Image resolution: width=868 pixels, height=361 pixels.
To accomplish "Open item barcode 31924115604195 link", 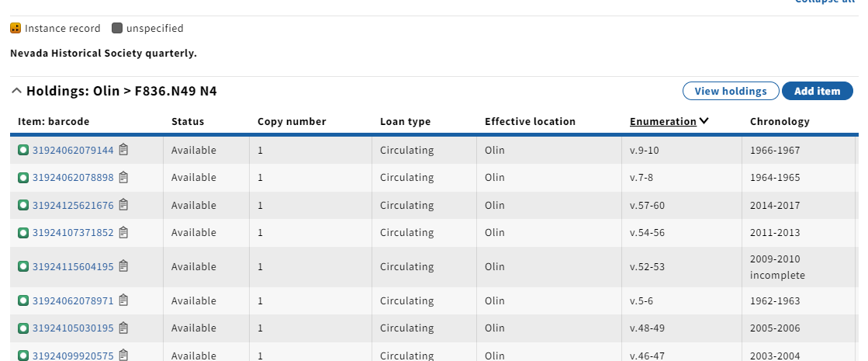I will [x=73, y=267].
